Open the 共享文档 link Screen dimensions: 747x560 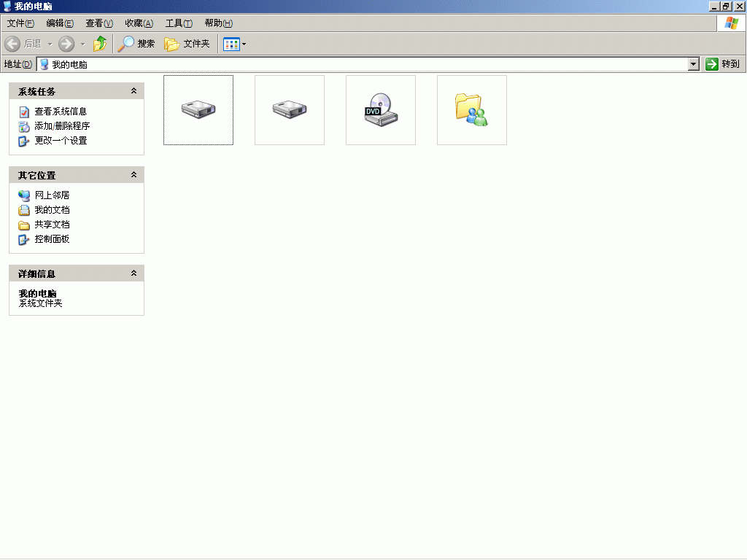pos(52,225)
